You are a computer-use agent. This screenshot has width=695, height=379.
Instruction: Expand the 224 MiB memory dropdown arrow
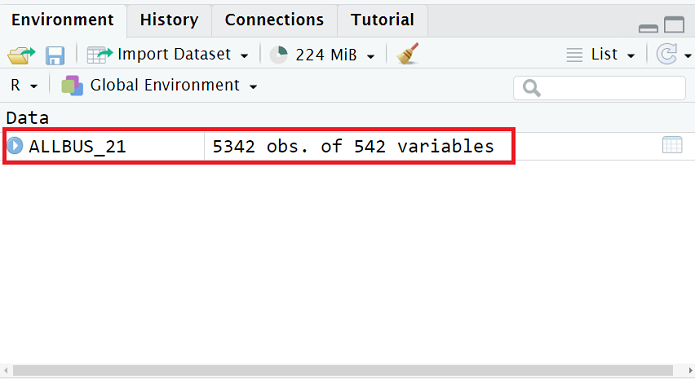point(371,56)
